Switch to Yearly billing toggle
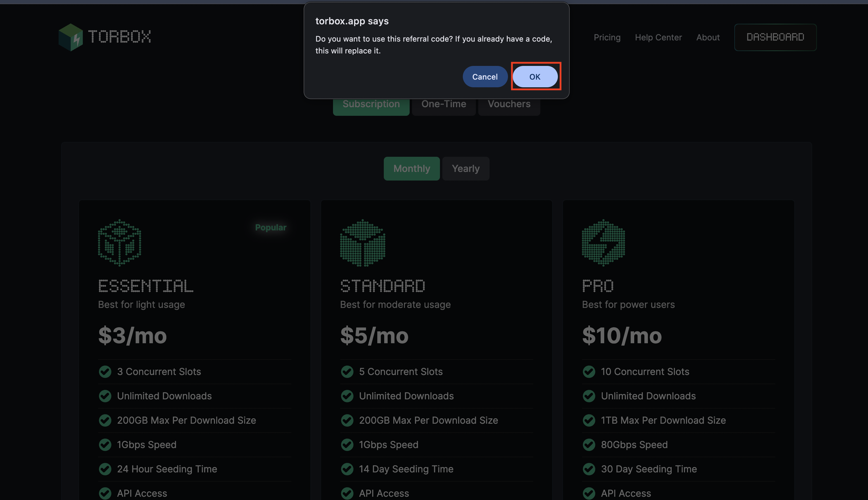This screenshot has height=500, width=868. pyautogui.click(x=465, y=169)
